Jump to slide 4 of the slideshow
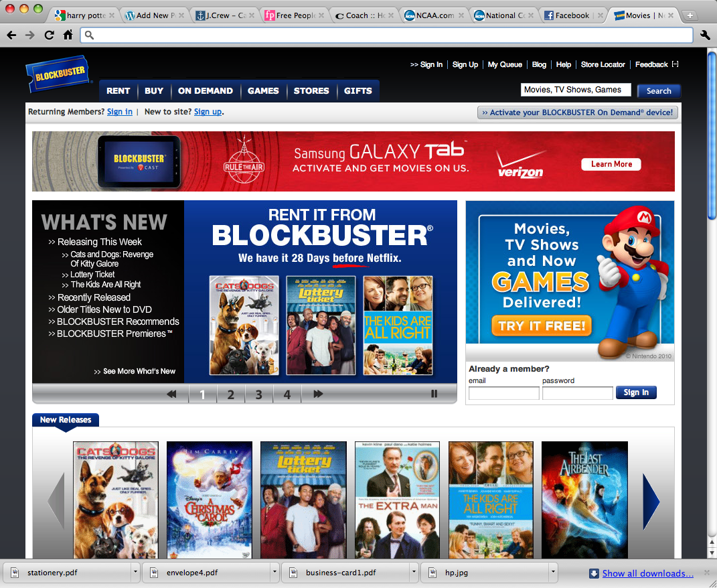 pos(287,394)
